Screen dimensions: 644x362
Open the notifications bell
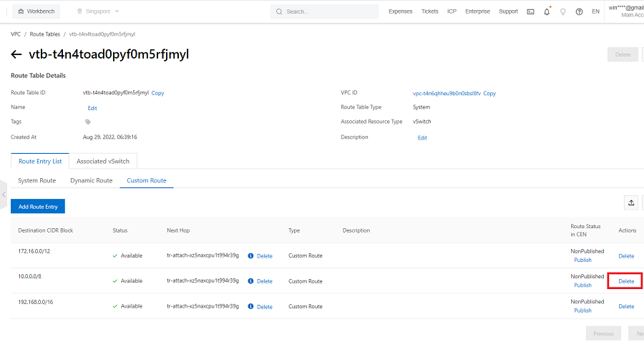pos(547,11)
